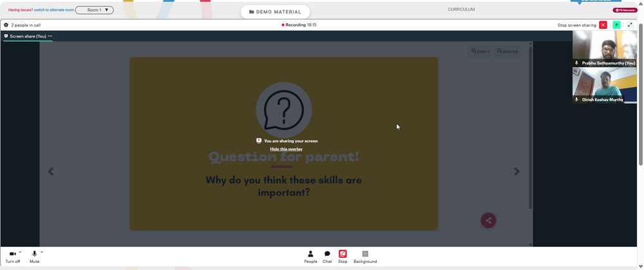Expand camera options chevron
Screen dimensions: 644x270
point(20,252)
